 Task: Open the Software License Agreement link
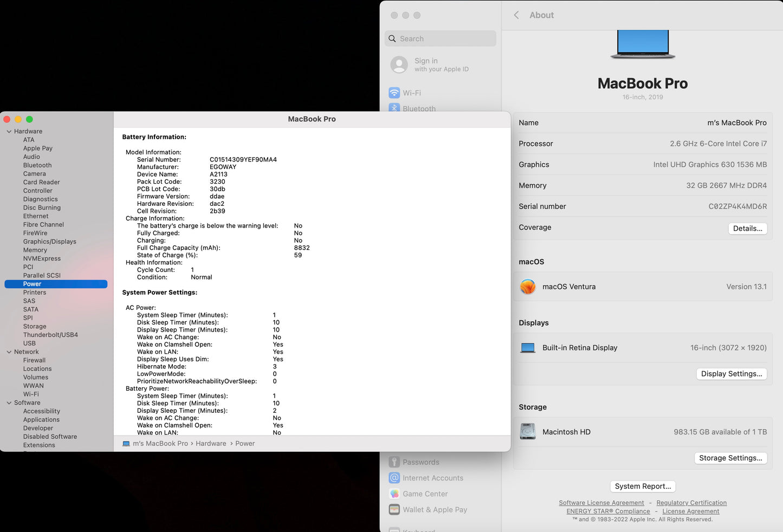(601, 502)
